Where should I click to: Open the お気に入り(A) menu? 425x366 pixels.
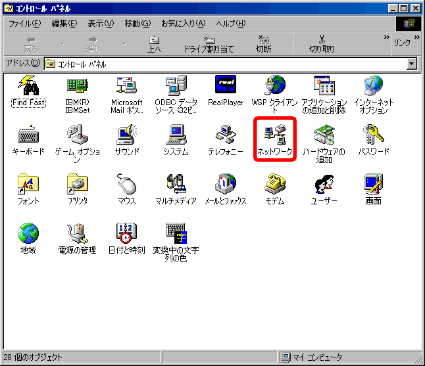point(183,24)
